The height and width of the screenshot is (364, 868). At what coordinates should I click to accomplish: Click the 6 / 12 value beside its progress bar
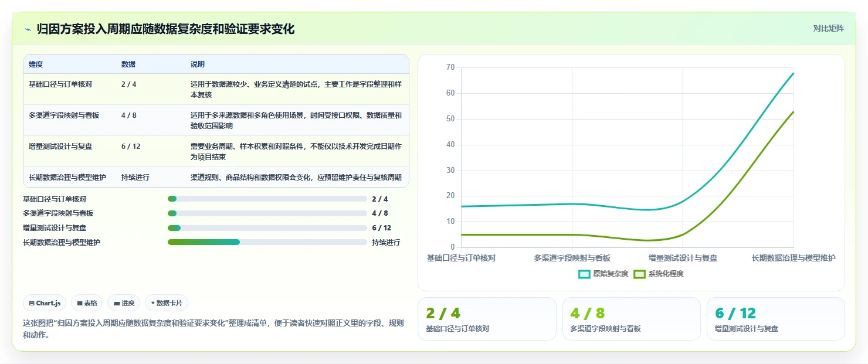[x=381, y=228]
